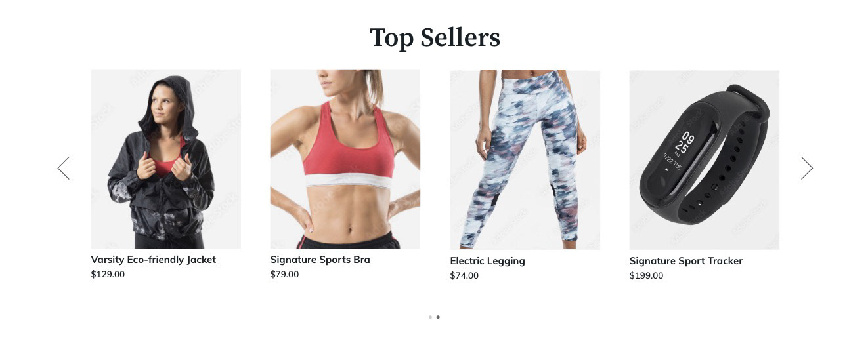Click the tracker's 09 25 display screen
Image resolution: width=868 pixels, height=360 pixels.
click(680, 152)
